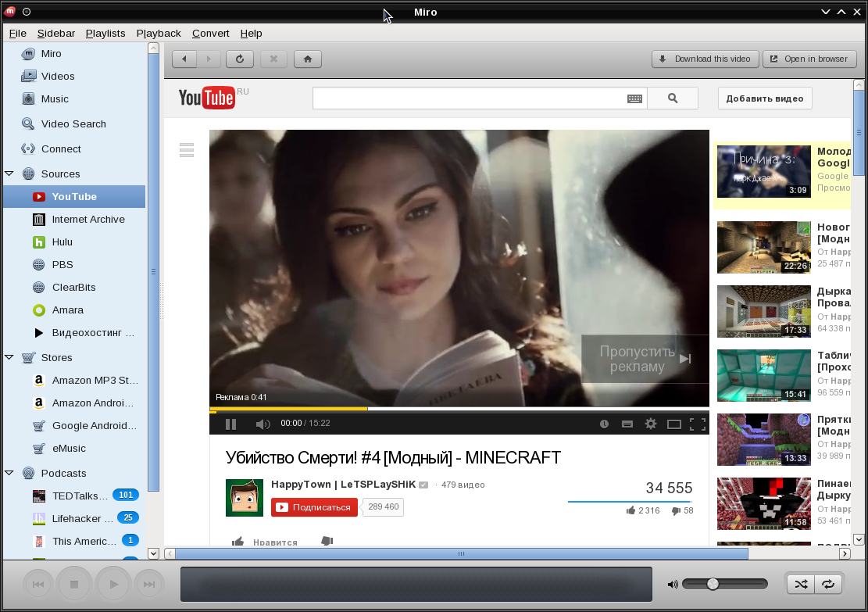Click the Подписаться subscribe button

(314, 506)
